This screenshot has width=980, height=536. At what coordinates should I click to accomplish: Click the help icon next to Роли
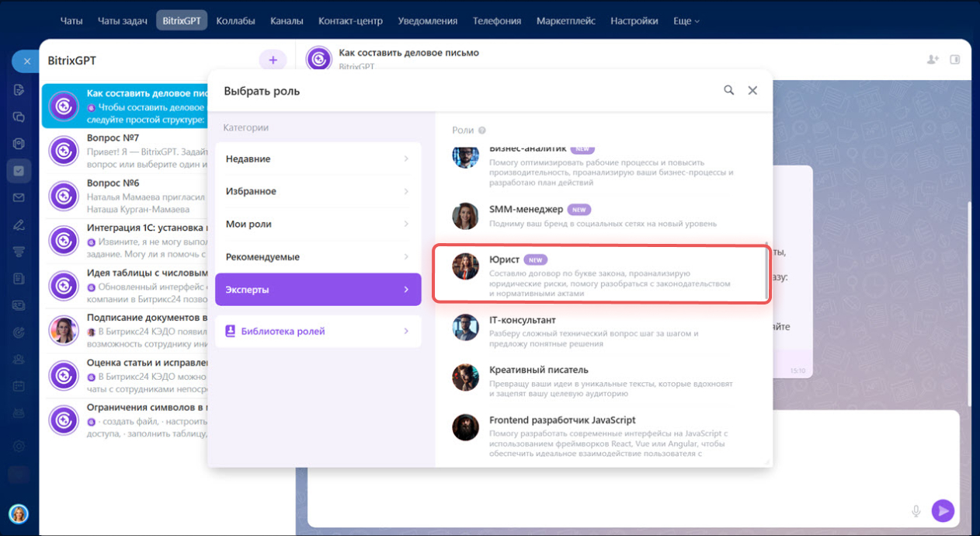point(482,131)
